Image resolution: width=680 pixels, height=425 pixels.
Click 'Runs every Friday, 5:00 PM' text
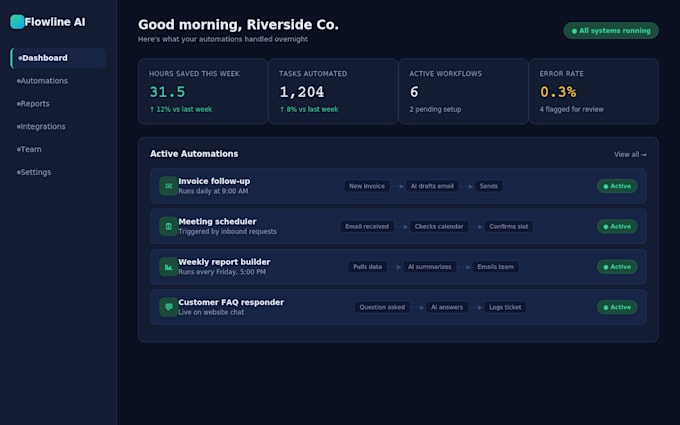tap(222, 272)
